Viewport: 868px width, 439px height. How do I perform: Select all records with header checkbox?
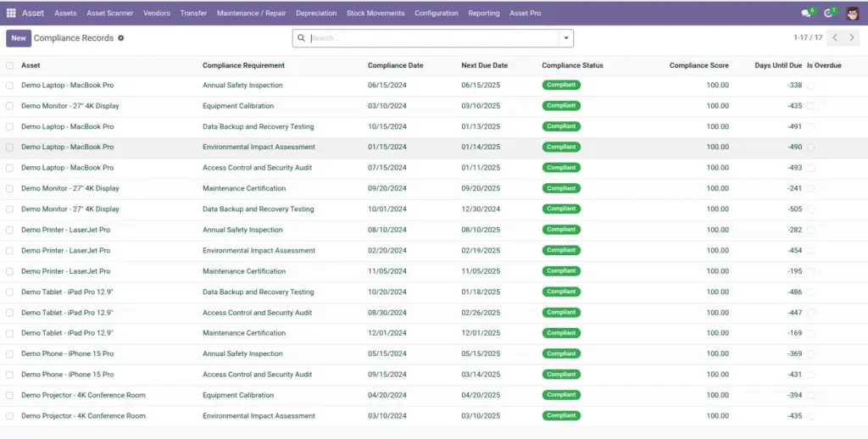(10, 65)
